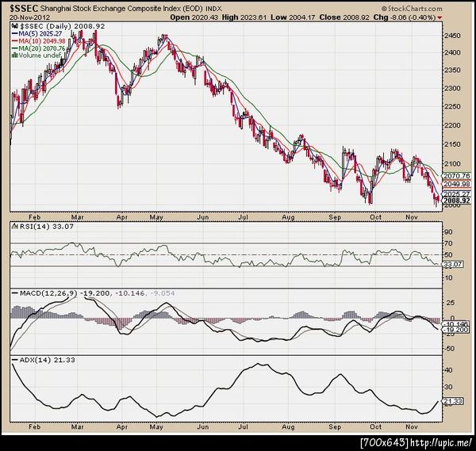Select the $SSEC ticker symbol title
The height and width of the screenshot is (451, 476).
click(x=24, y=8)
